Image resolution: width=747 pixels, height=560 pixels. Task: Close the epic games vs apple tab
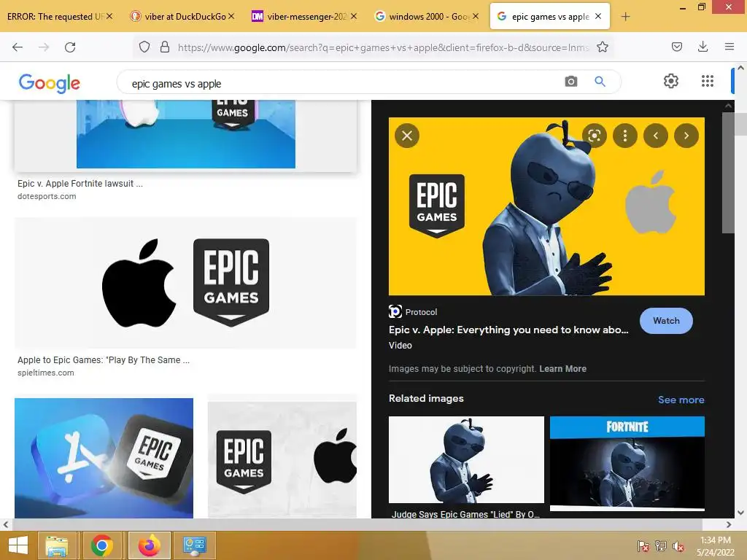[598, 16]
